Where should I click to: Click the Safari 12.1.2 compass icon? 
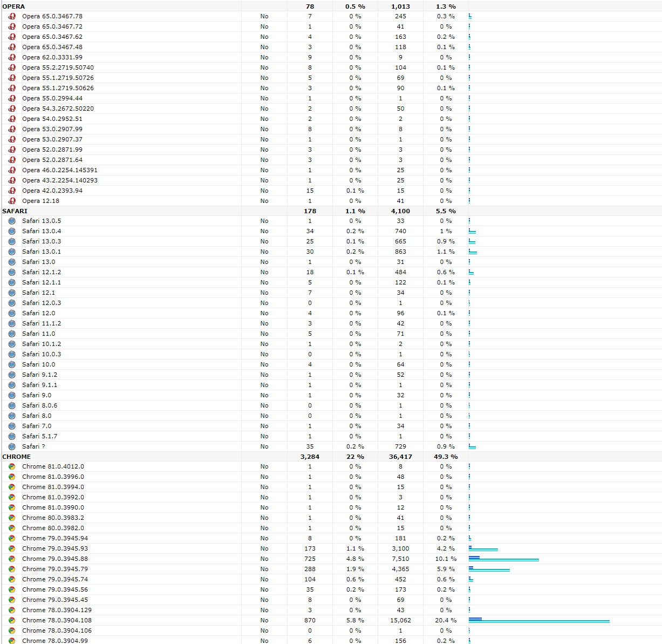pyautogui.click(x=12, y=272)
